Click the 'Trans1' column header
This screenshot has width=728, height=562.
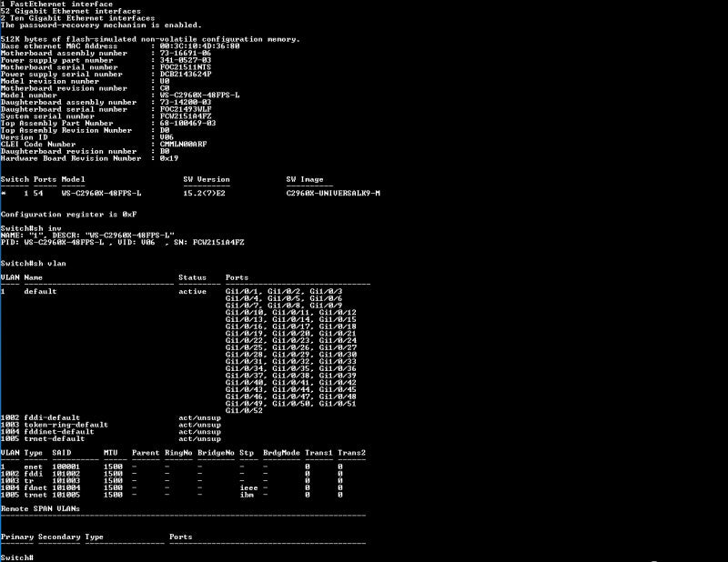click(318, 453)
